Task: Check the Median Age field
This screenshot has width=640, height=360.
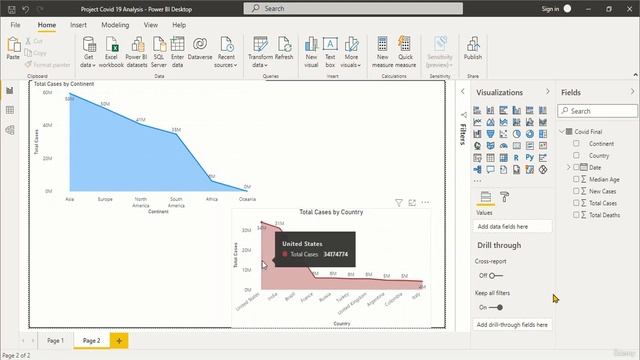Action: [576, 179]
